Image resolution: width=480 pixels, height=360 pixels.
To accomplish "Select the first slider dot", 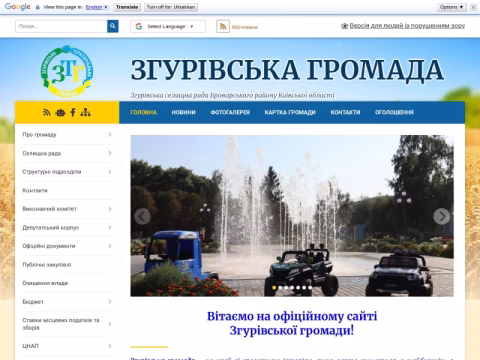I will 274,288.
